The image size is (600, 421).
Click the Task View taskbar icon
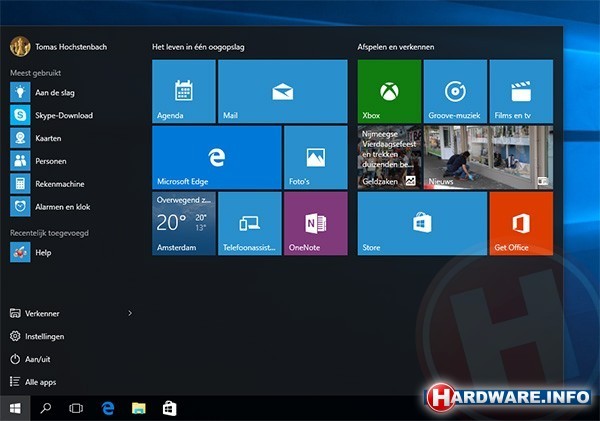click(75, 408)
